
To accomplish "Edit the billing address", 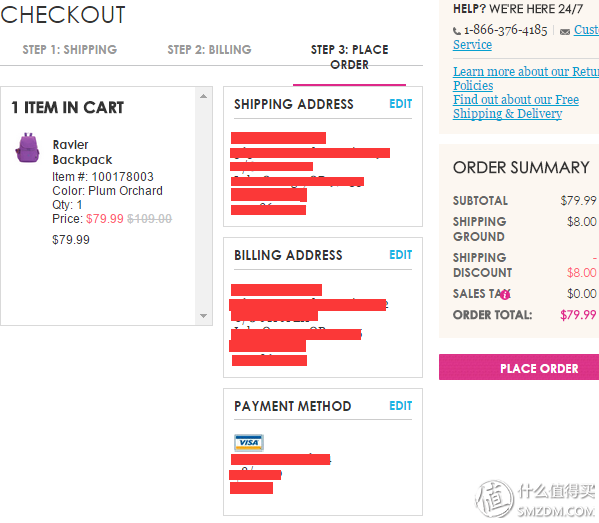I will pyautogui.click(x=400, y=255).
